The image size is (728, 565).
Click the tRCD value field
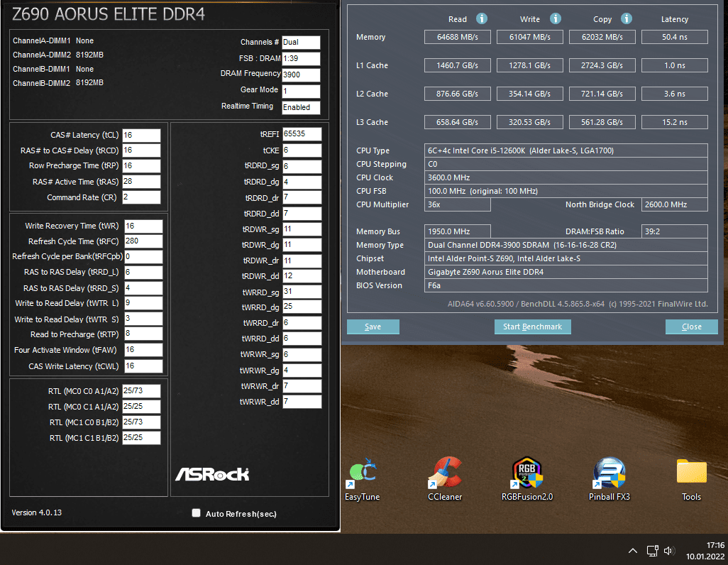[142, 150]
